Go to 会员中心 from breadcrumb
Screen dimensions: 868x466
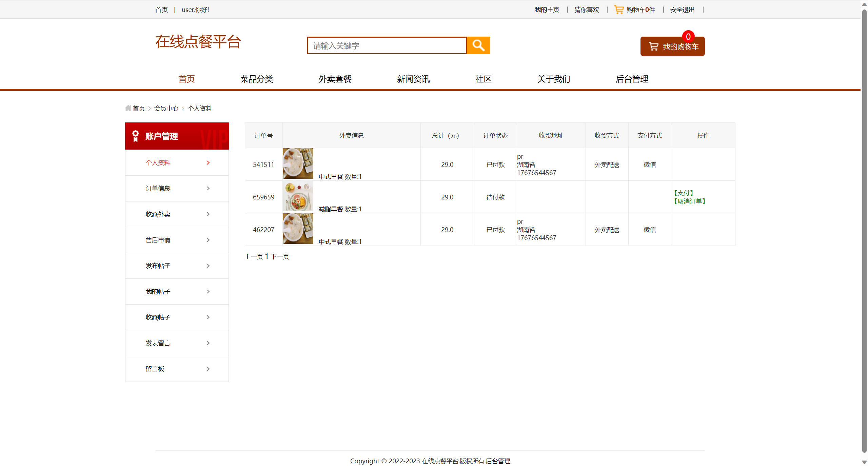pyautogui.click(x=166, y=108)
